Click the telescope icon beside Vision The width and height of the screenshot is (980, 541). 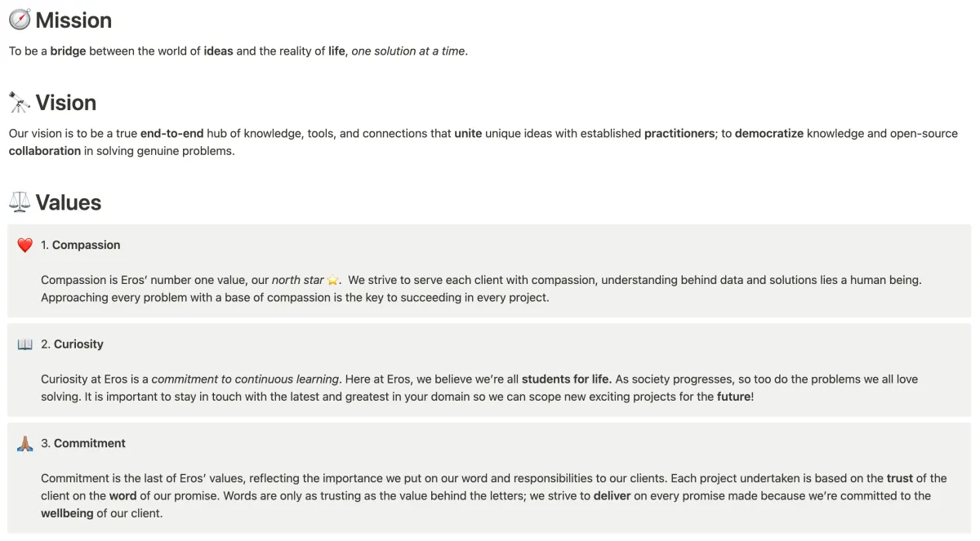coord(20,103)
